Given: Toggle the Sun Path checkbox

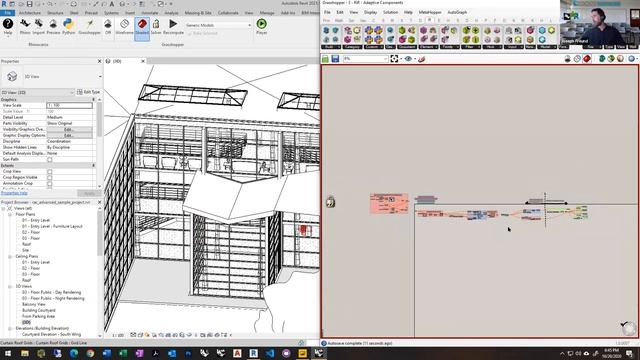Looking at the screenshot, I should pos(50,160).
